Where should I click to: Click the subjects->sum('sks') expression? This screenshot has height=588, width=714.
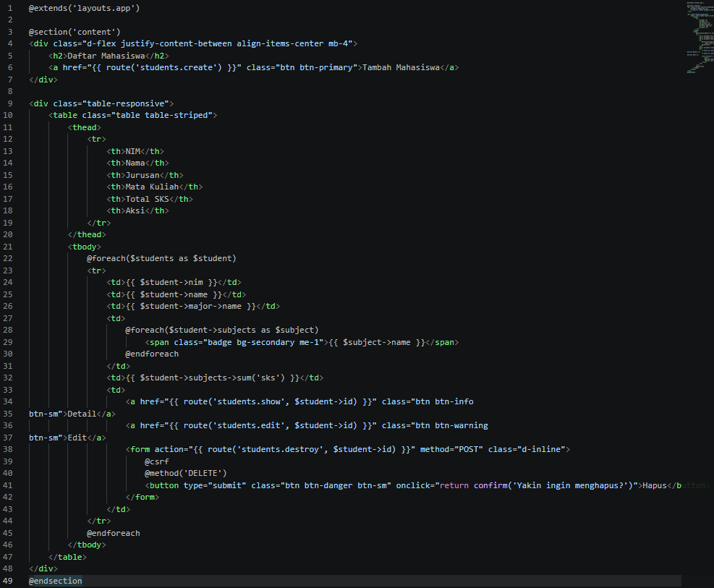click(x=212, y=378)
